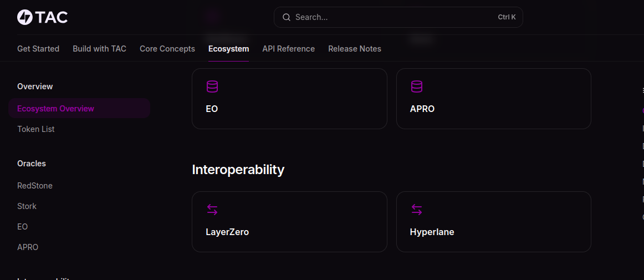Open the Release Notes tab

click(x=355, y=49)
